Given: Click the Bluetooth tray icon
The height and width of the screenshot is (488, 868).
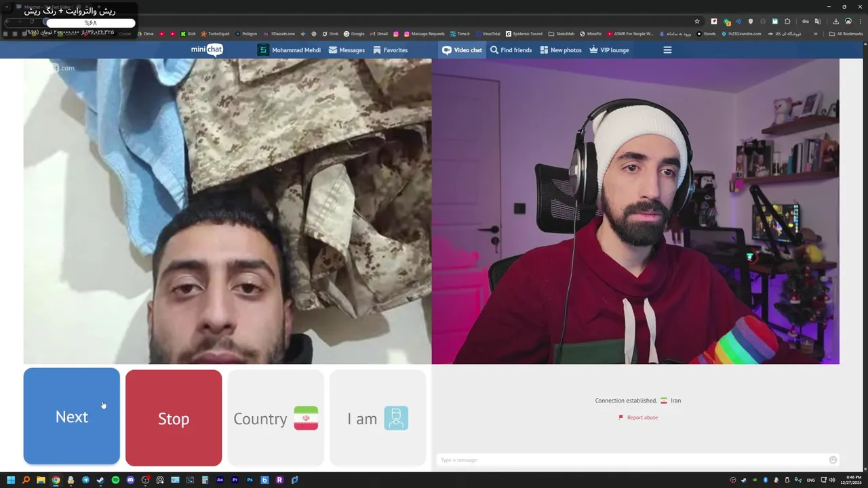Looking at the screenshot, I should coord(766,480).
